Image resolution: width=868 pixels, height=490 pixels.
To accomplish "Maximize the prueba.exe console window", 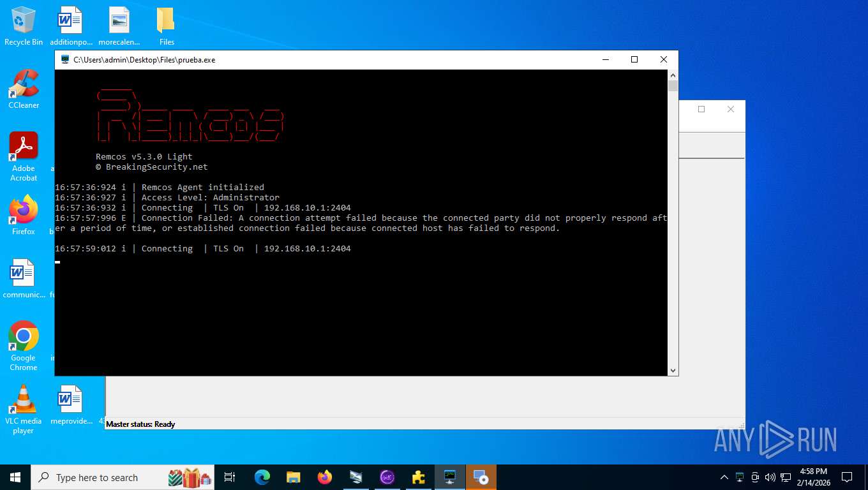I will [x=634, y=59].
